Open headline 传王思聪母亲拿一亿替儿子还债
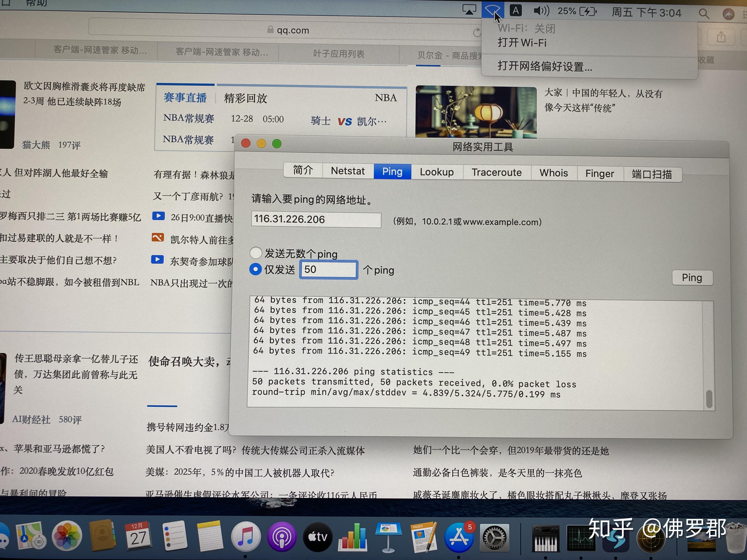Image resolution: width=747 pixels, height=560 pixels. coord(76,374)
